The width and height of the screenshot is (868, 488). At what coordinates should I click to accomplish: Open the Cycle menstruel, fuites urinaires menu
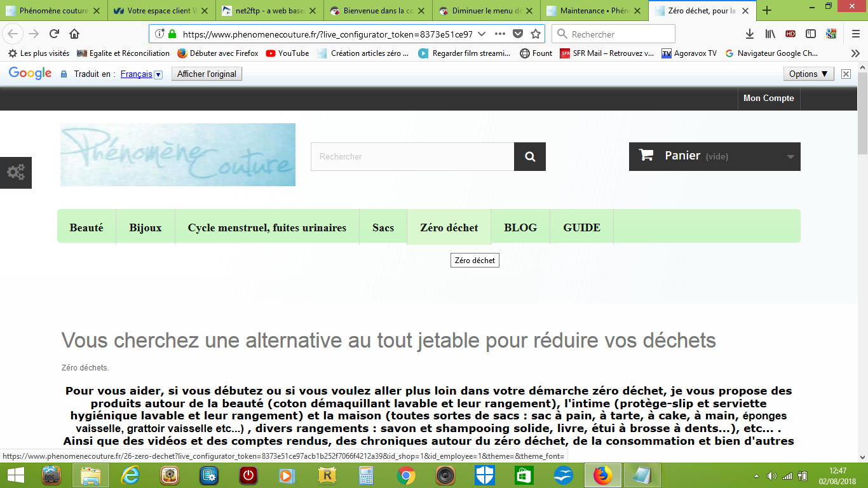[x=267, y=227]
